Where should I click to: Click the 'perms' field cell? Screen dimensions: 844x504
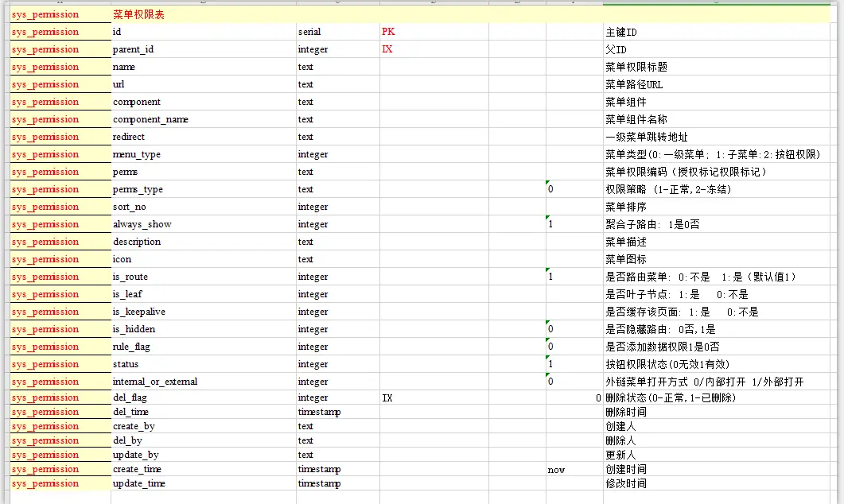tap(204, 172)
